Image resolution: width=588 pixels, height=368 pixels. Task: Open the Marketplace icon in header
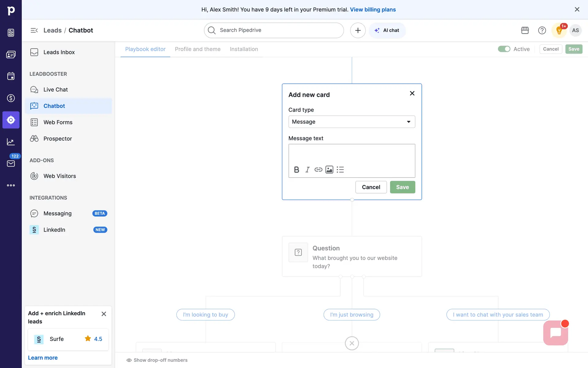point(525,30)
